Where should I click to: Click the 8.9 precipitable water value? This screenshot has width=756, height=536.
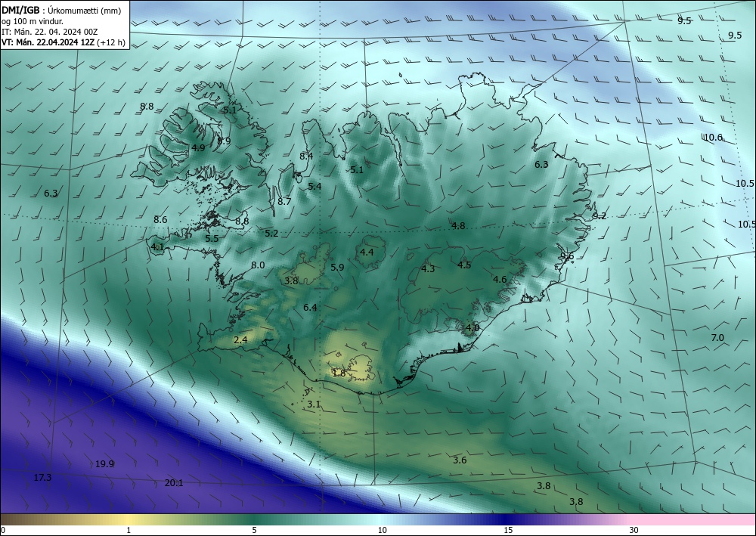coord(224,141)
